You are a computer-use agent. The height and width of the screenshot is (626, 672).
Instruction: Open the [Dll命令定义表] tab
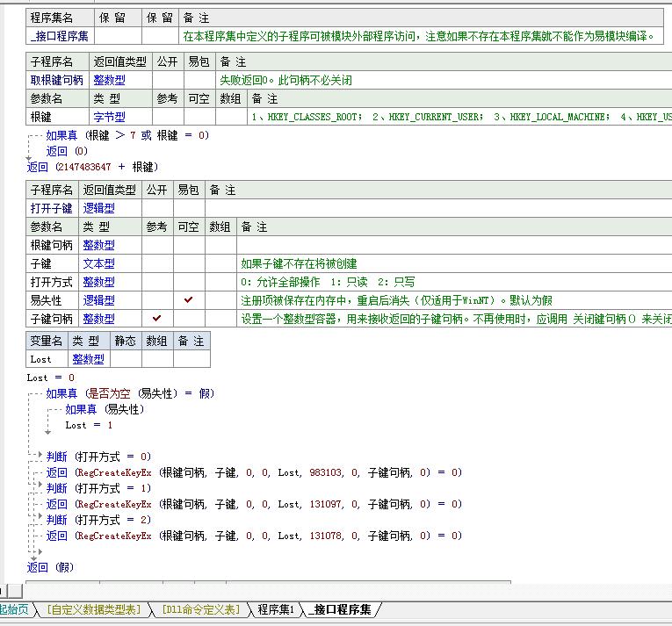201,609
